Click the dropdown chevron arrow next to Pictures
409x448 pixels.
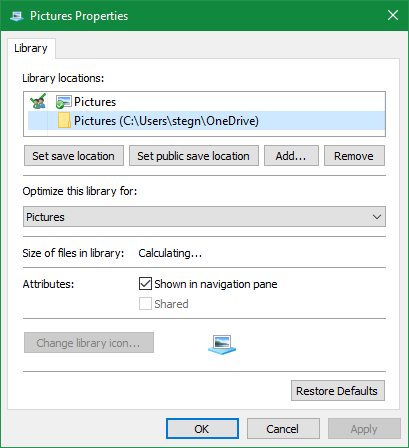(x=377, y=217)
